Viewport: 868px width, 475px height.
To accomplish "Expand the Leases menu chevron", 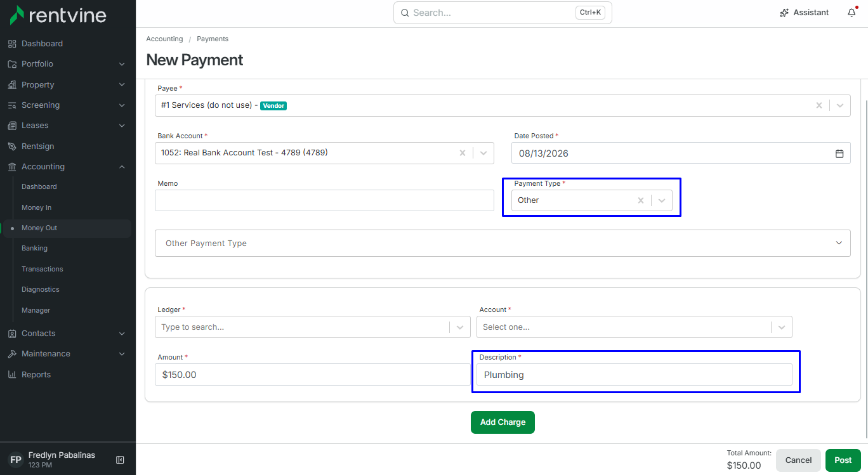I will (122, 126).
